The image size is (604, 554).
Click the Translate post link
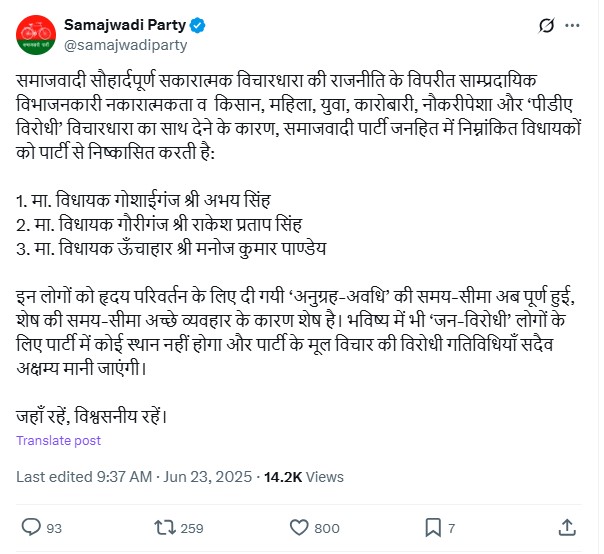click(59, 440)
